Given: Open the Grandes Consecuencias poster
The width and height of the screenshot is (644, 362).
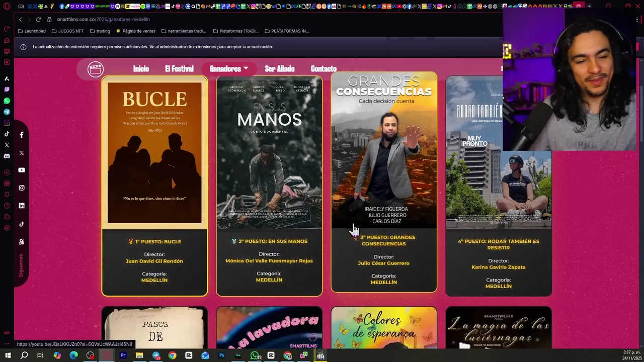Looking at the screenshot, I should [x=384, y=150].
